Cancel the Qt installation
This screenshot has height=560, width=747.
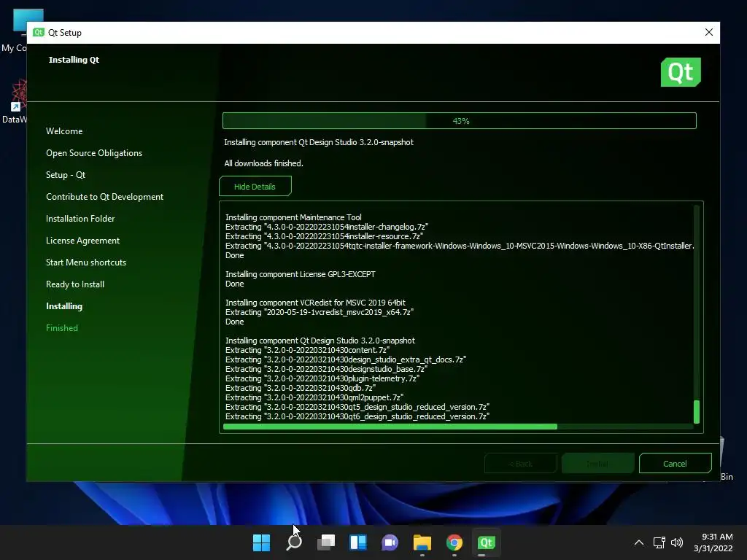675,463
